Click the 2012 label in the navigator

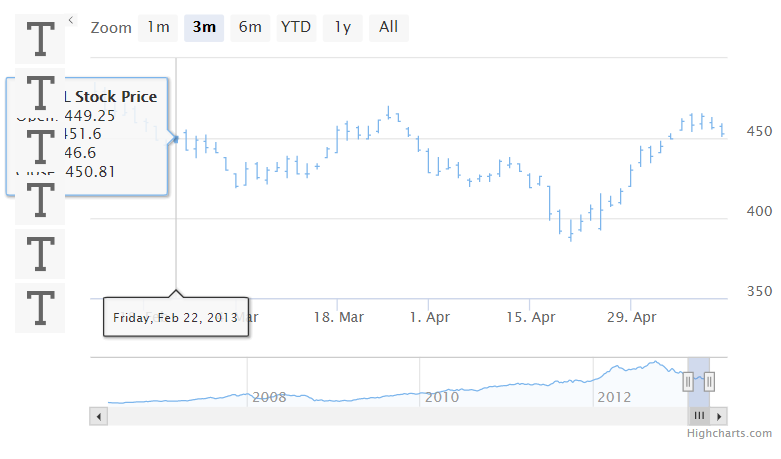click(x=614, y=397)
